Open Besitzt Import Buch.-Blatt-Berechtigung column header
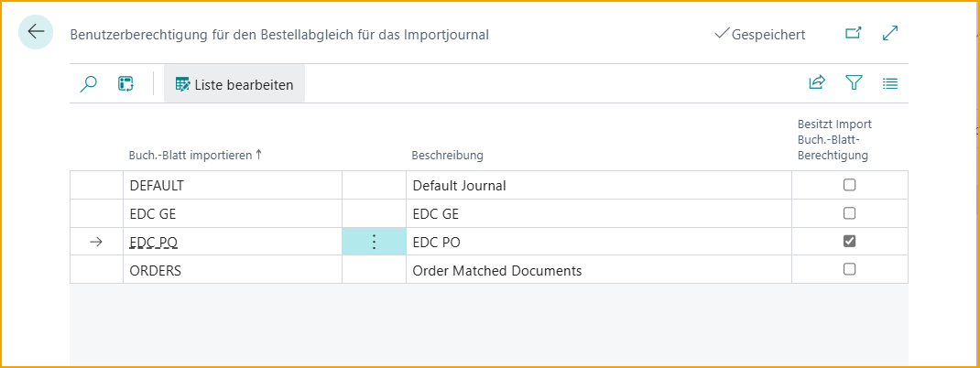Image resolution: width=980 pixels, height=368 pixels. click(833, 140)
